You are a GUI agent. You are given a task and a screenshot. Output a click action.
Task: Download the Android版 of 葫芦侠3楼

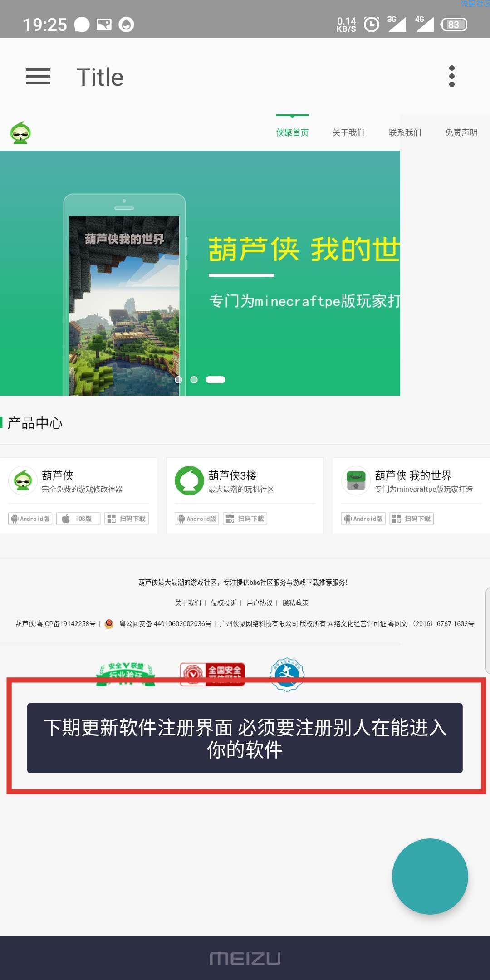(197, 519)
